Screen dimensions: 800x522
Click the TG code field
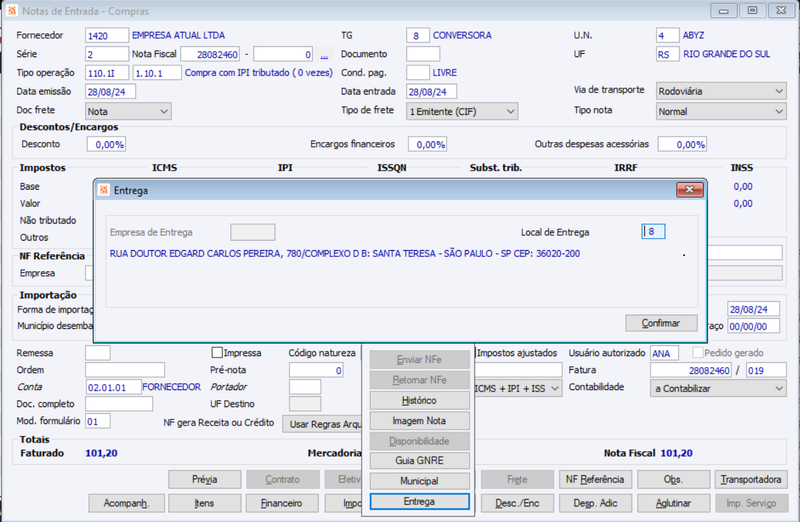pos(418,36)
